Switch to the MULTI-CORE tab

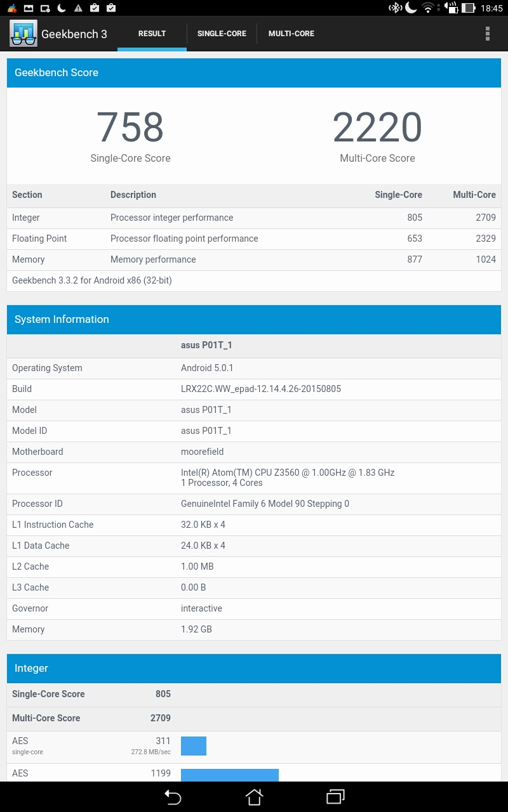coord(291,34)
